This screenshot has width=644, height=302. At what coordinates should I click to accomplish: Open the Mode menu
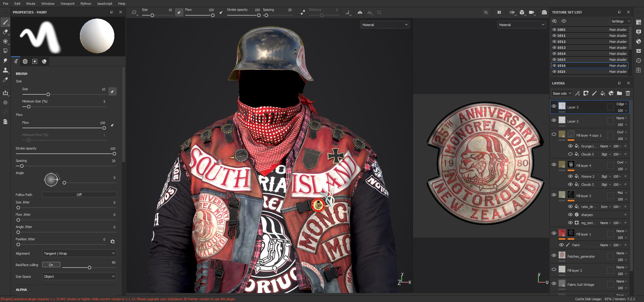31,4
